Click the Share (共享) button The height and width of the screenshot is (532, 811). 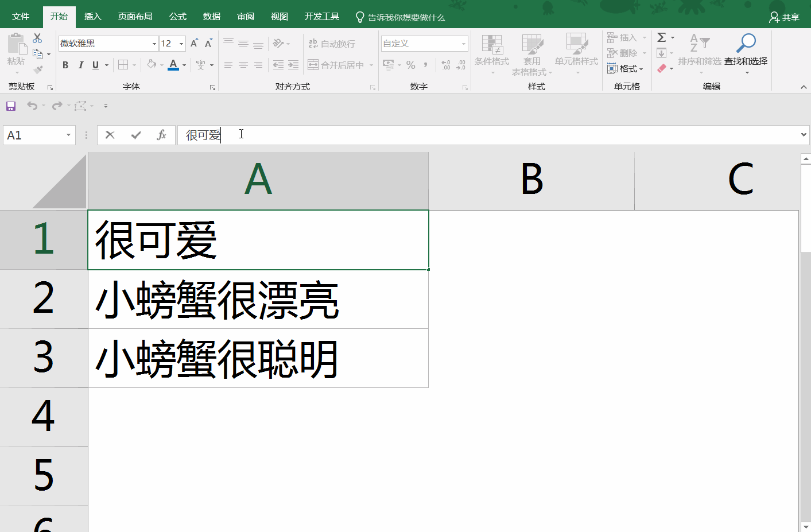point(785,17)
